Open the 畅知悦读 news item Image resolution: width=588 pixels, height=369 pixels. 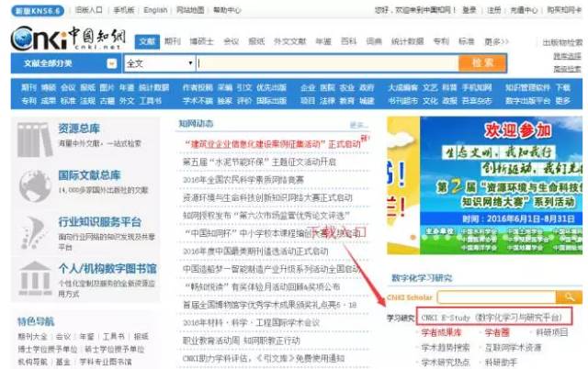point(263,287)
